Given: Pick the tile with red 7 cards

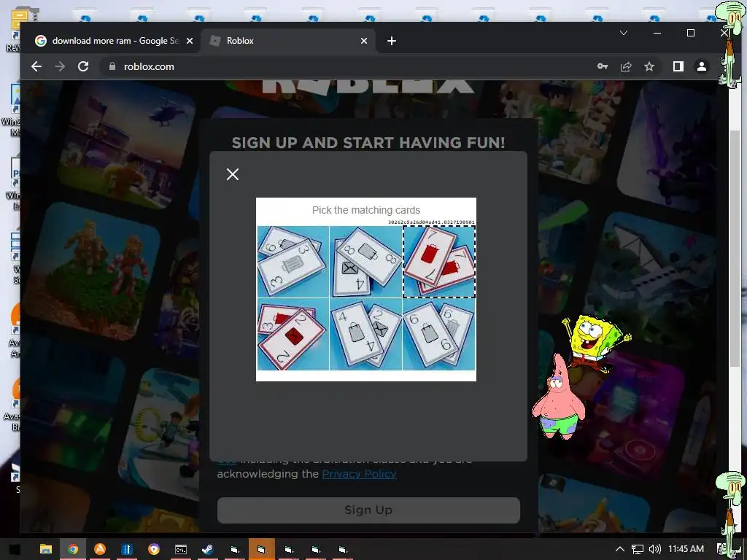Looking at the screenshot, I should click(x=439, y=262).
